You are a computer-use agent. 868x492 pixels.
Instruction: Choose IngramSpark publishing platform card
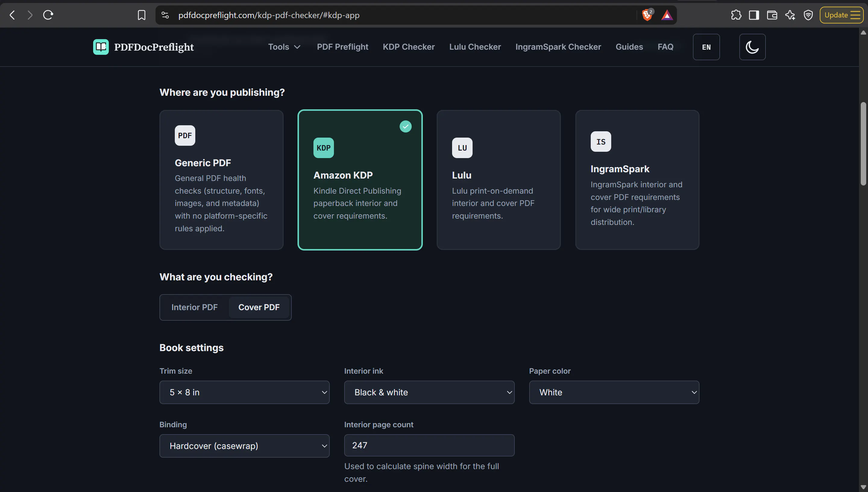[637, 180]
